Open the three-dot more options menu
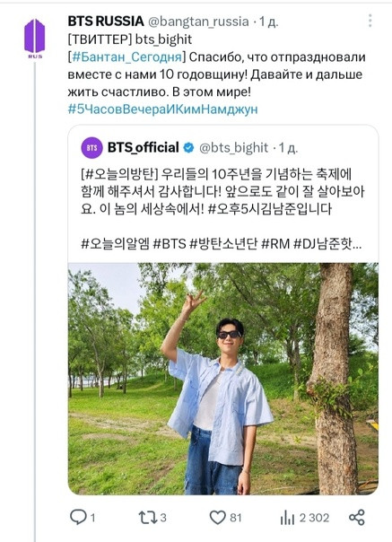 click(370, 21)
